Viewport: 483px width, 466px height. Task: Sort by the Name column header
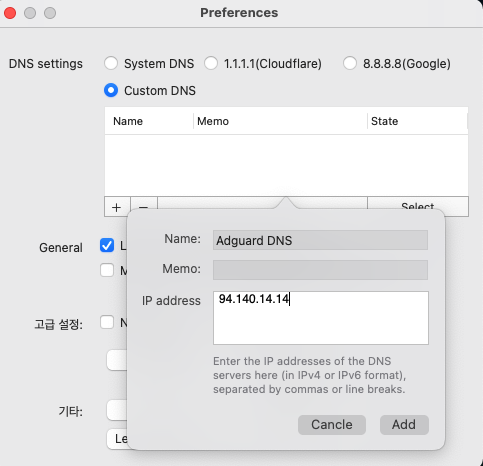[149, 121]
